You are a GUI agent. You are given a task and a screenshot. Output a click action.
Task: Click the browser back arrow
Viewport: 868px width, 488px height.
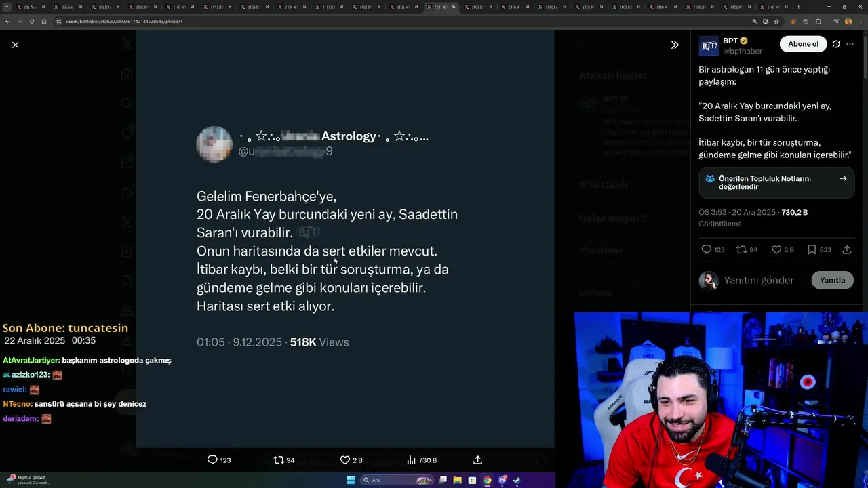tap(7, 21)
